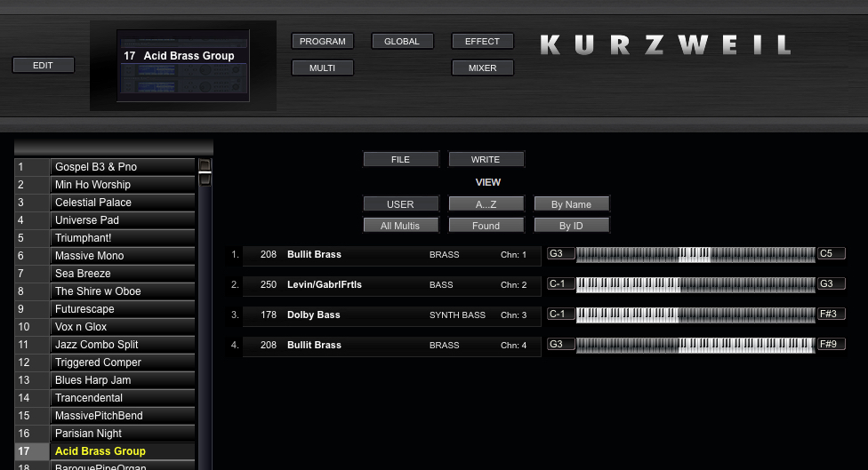
Task: Select the By ID view
Action: (571, 226)
